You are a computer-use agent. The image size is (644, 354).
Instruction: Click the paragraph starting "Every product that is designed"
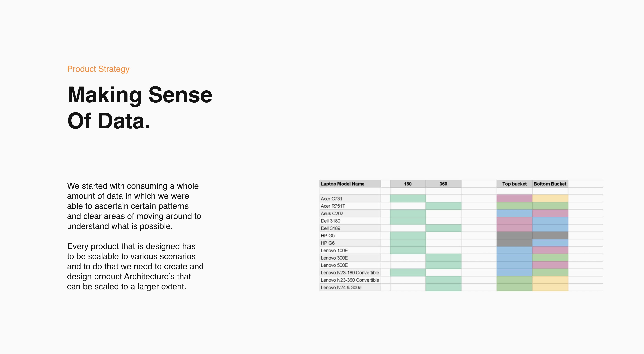point(135,266)
